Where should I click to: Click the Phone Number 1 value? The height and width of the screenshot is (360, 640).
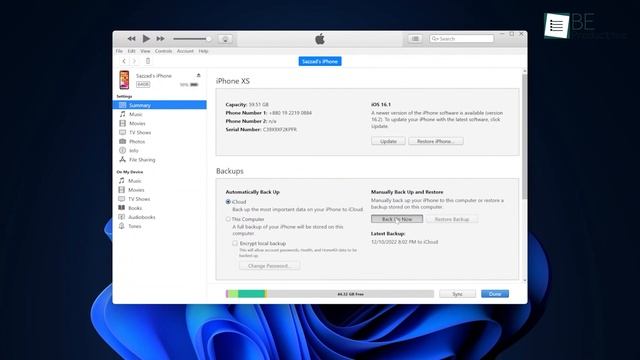pos(291,113)
